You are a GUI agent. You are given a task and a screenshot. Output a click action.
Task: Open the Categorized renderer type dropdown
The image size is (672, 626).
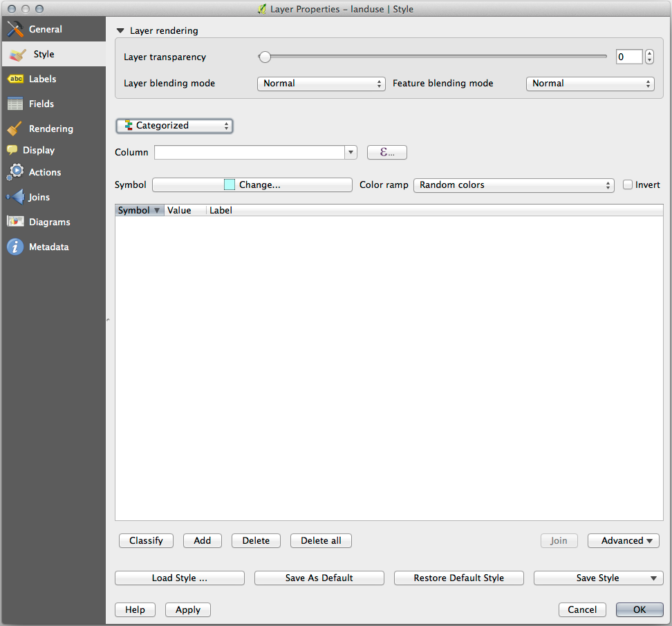pyautogui.click(x=174, y=126)
